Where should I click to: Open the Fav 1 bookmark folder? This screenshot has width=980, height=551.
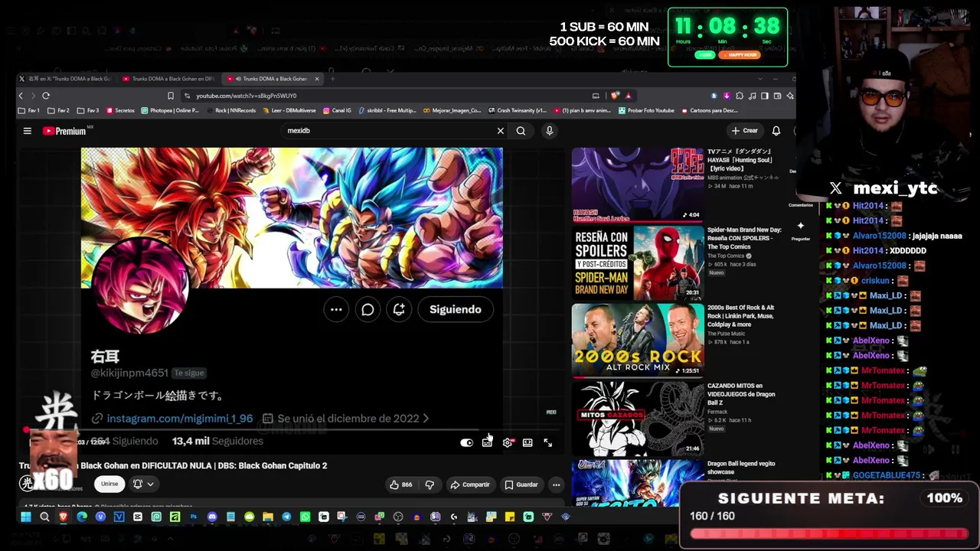coord(29,111)
